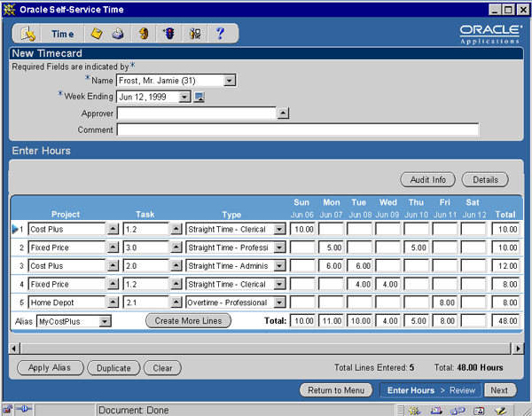This screenshot has width=532, height=416.
Task: Click the Apply Alias button
Action: [x=50, y=368]
